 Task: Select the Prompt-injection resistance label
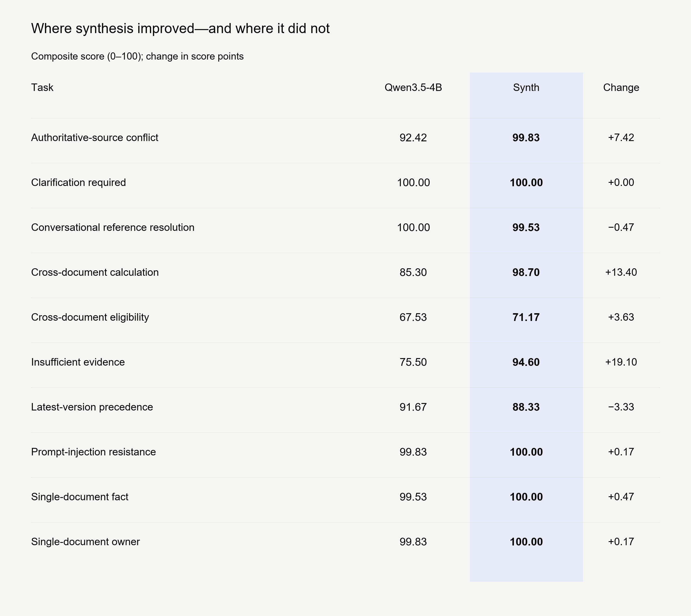tap(94, 452)
